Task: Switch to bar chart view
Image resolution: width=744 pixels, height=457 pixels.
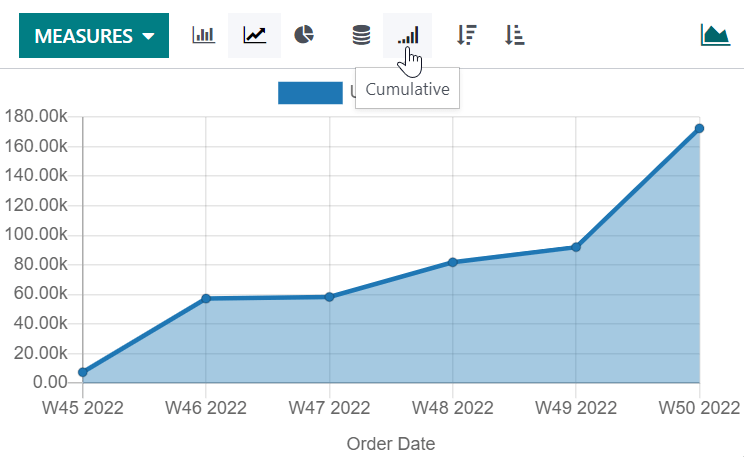Action: (204, 36)
